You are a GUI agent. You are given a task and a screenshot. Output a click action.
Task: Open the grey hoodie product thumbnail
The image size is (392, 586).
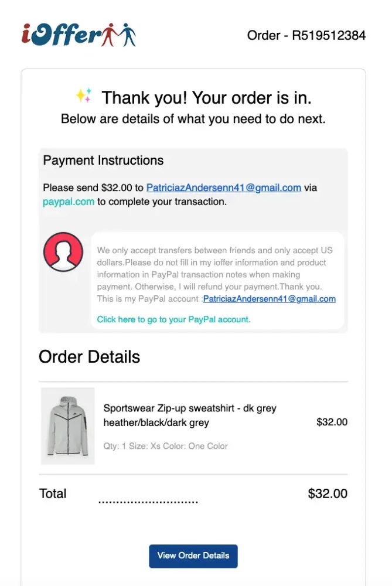coord(68,426)
